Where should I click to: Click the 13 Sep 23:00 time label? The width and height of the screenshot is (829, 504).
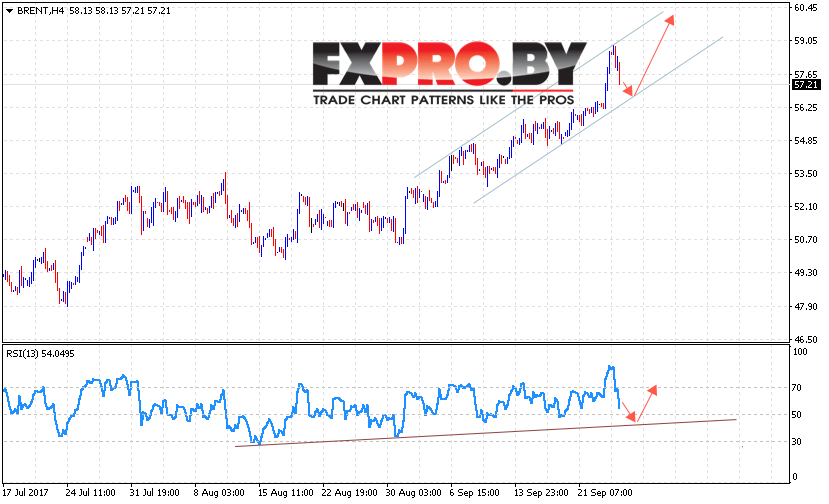point(541,493)
